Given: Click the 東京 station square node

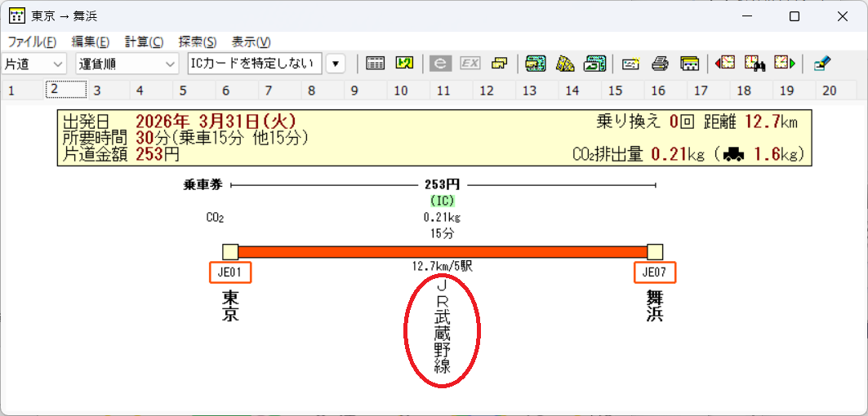Looking at the screenshot, I should [x=230, y=252].
